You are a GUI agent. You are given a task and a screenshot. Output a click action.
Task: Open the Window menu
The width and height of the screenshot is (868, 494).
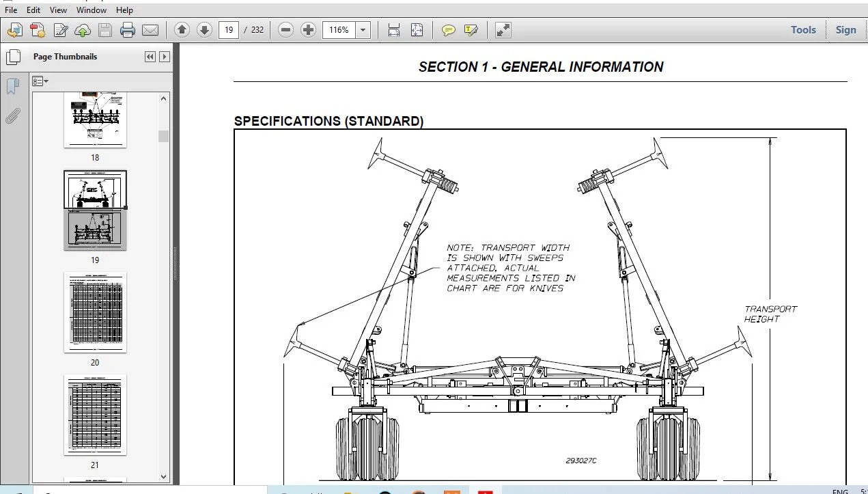point(92,10)
